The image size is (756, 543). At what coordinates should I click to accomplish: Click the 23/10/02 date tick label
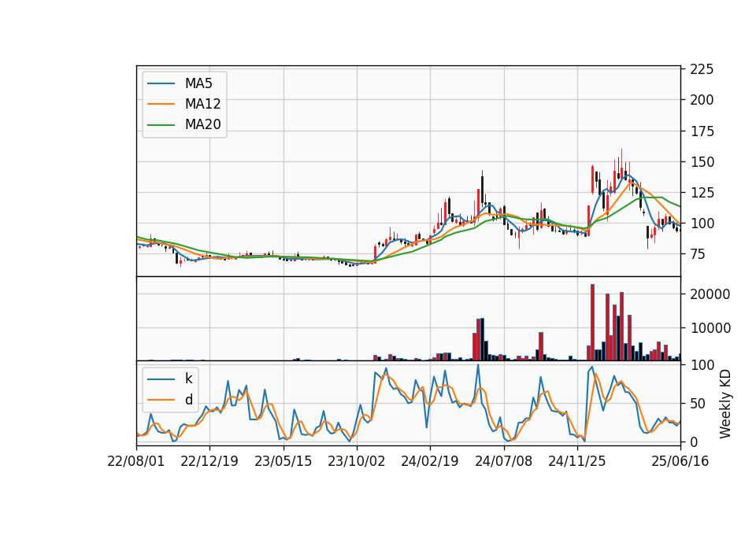[357, 461]
